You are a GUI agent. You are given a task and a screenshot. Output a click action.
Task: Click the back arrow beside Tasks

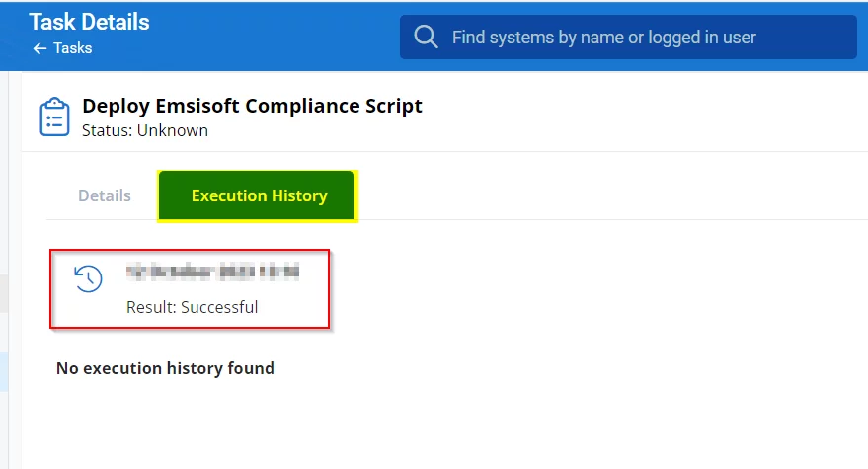click(39, 48)
